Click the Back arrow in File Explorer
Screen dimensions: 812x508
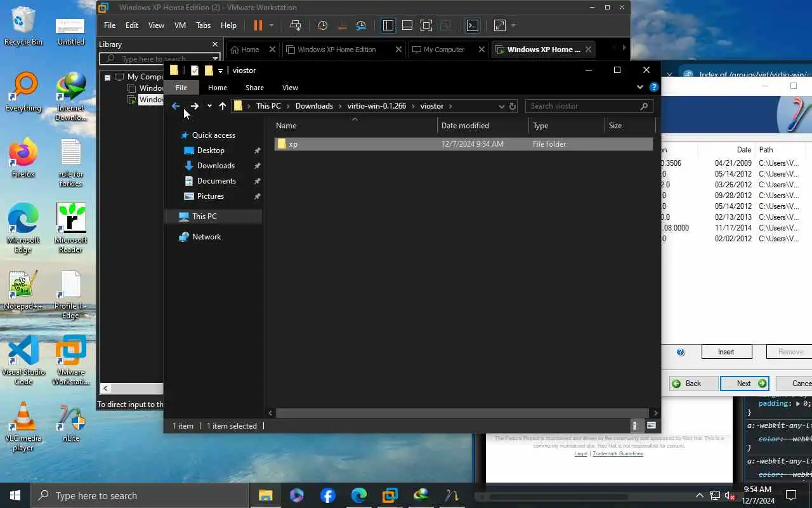pos(176,106)
